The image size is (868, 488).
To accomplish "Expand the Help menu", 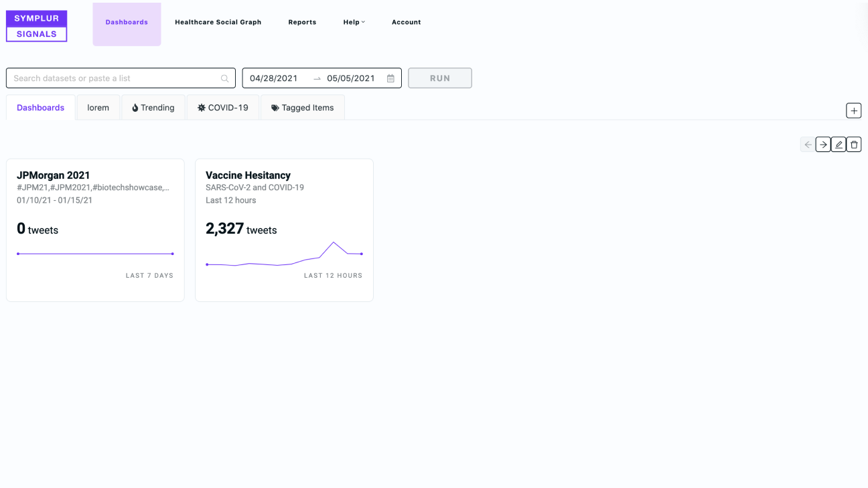I will [354, 22].
